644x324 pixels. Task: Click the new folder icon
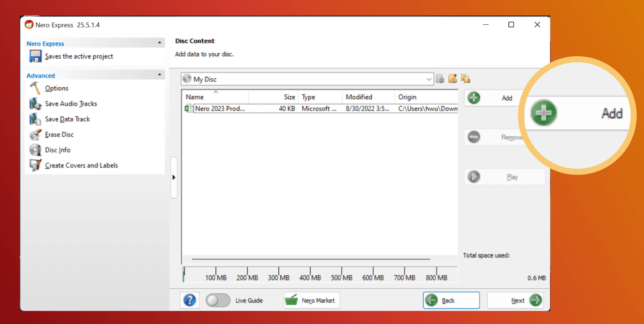[x=452, y=79]
